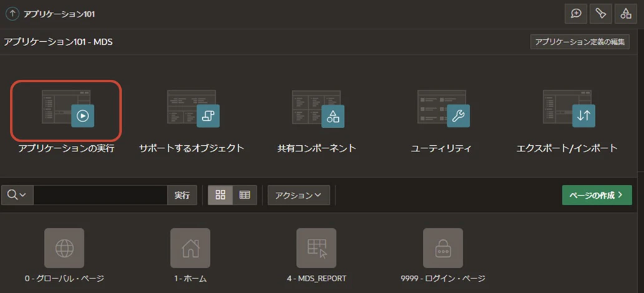The width and height of the screenshot is (644, 293).
Task: Open the spotlight search flashlight icon
Action: [x=601, y=14]
